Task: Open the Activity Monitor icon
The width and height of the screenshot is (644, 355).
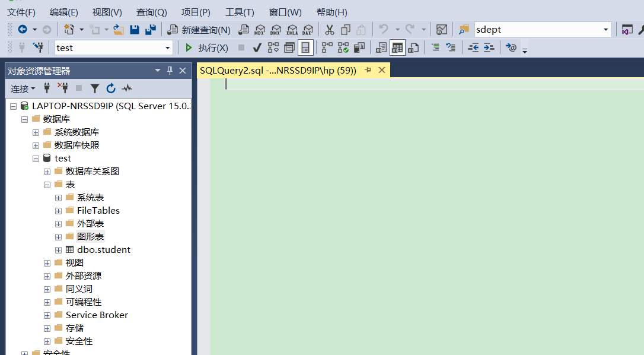Action: click(x=442, y=30)
